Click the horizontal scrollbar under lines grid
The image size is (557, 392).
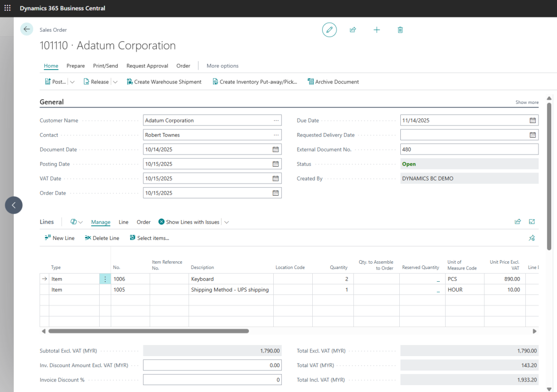[x=148, y=331]
